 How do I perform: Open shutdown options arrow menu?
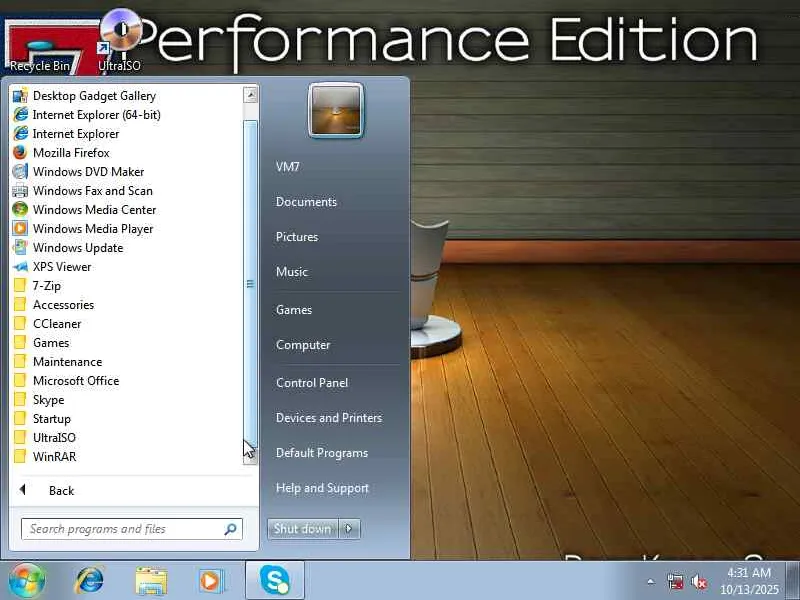(349, 529)
